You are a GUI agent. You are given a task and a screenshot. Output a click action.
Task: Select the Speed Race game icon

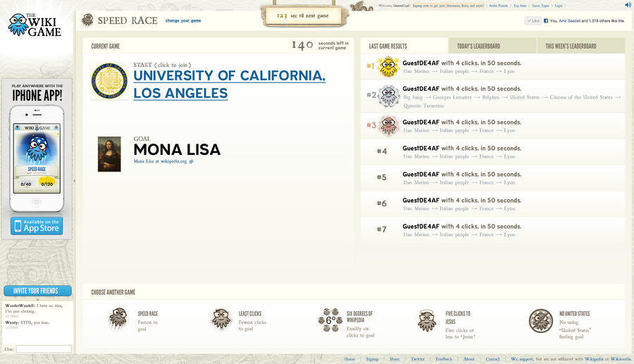point(118,319)
